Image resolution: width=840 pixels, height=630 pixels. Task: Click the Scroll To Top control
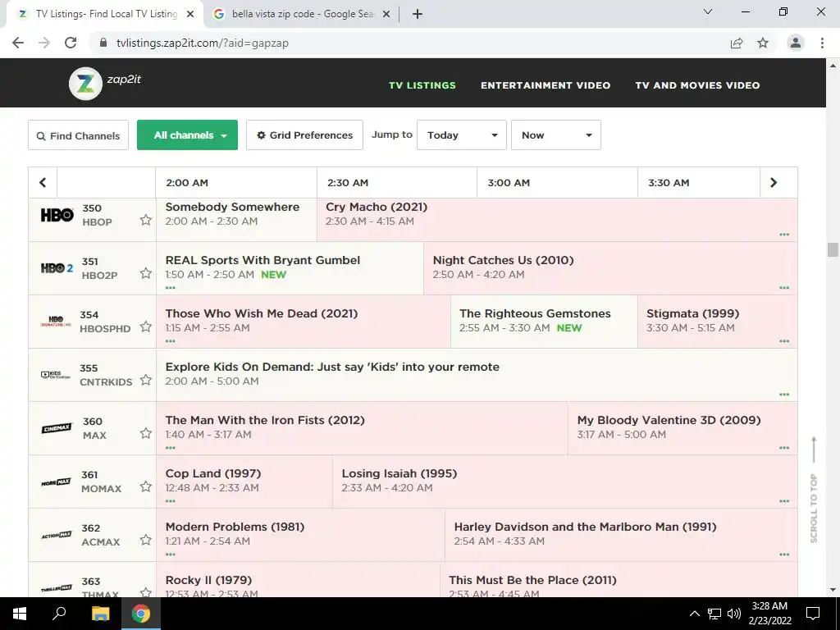tap(814, 490)
